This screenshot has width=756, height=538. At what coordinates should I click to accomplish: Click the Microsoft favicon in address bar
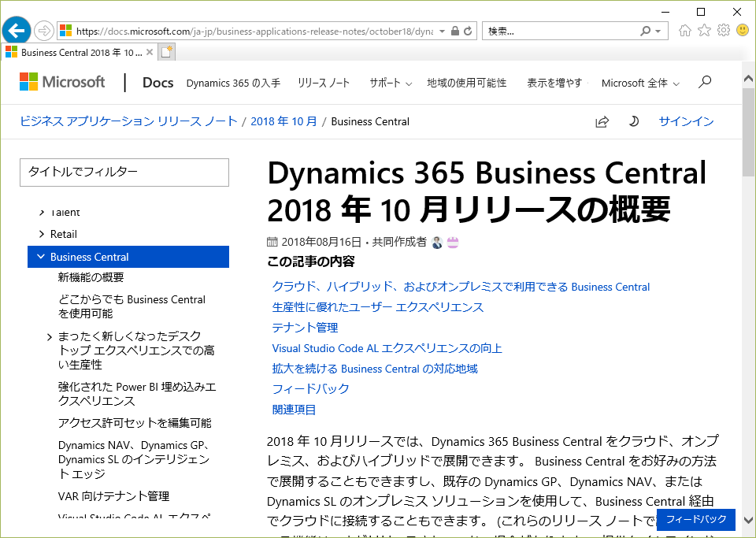[x=65, y=31]
